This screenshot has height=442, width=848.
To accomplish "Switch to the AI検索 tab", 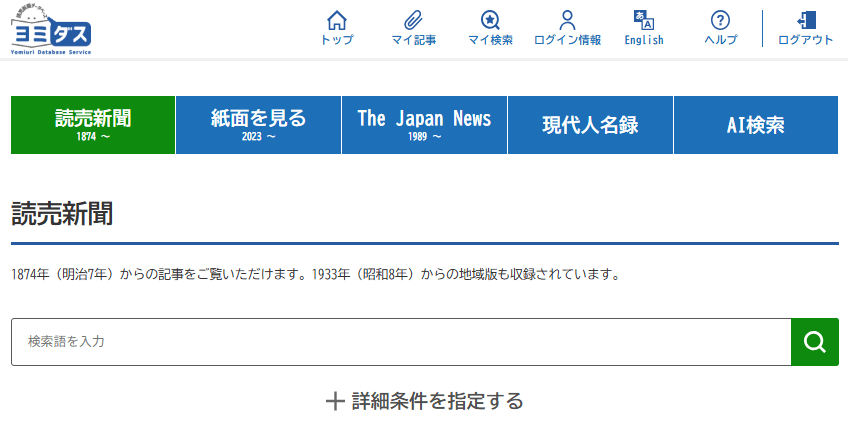I will pyautogui.click(x=756, y=125).
